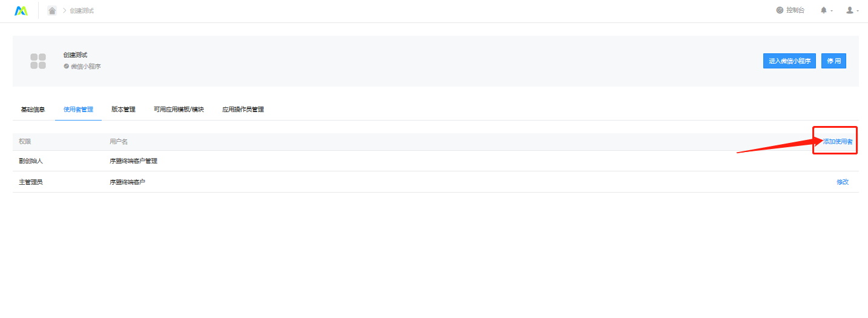The image size is (868, 318).
Task: Click the 控制台 console icon
Action: pyautogui.click(x=780, y=10)
